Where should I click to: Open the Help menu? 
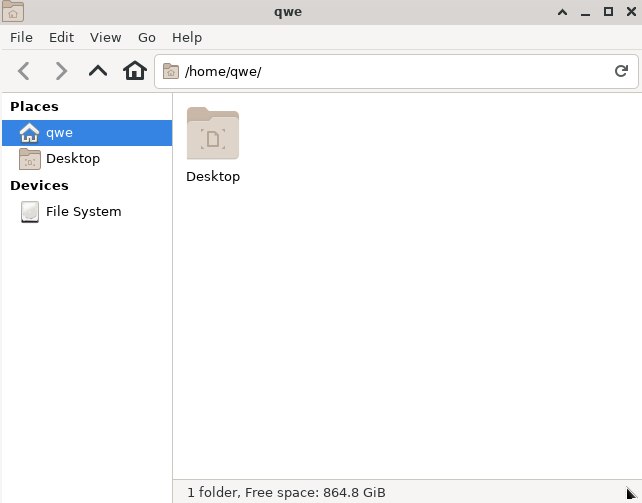pyautogui.click(x=187, y=38)
